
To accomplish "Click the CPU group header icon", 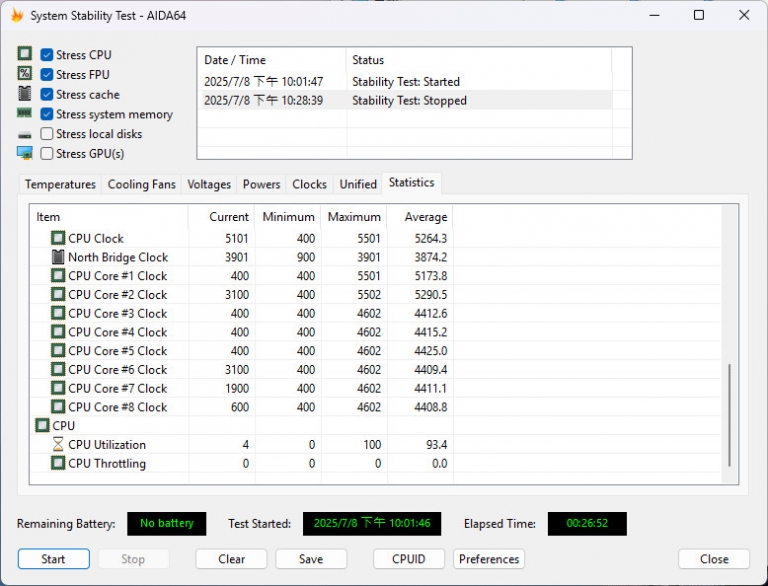I will [x=42, y=425].
